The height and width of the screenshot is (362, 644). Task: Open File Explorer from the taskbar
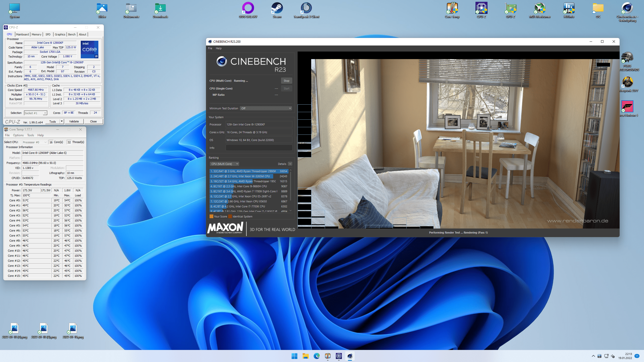click(305, 356)
